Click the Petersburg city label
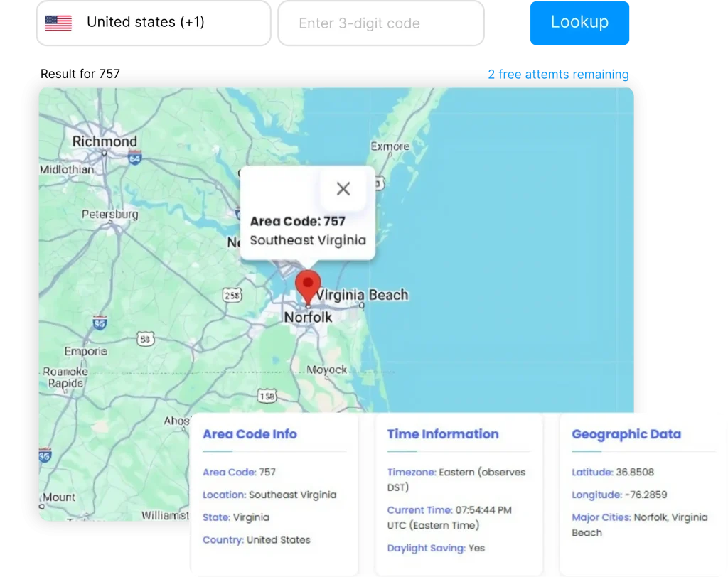728x577 pixels. click(110, 215)
